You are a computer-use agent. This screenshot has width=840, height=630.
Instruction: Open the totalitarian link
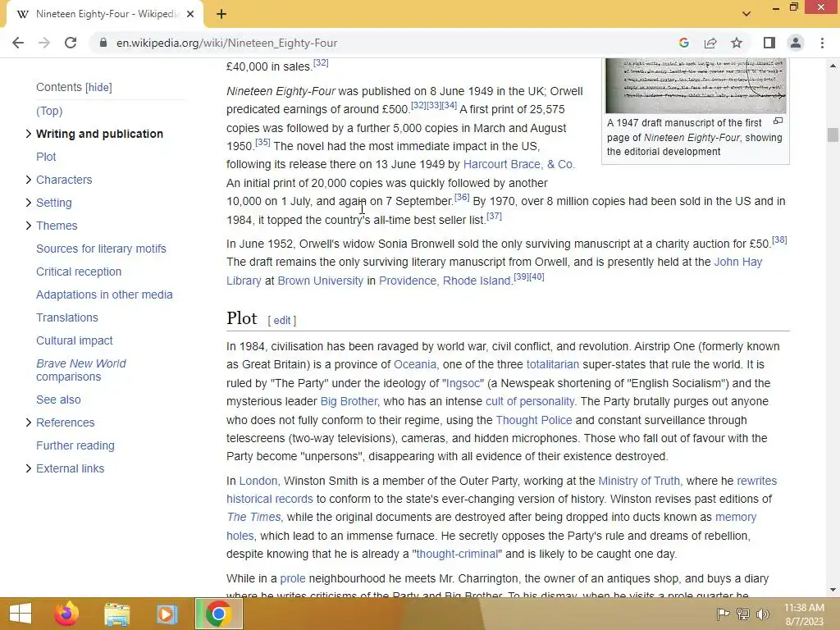[x=553, y=365]
